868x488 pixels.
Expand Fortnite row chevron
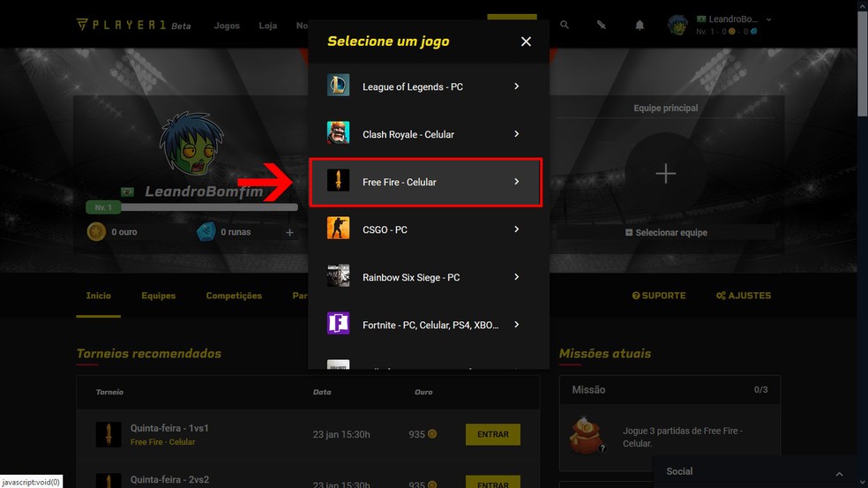tap(517, 325)
